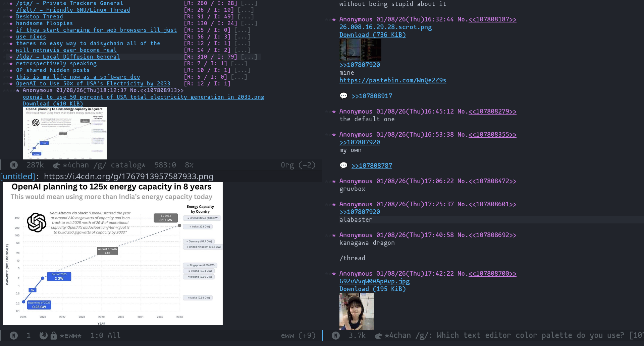
Task: Click the star bullet of post No.107808700
Action: (334, 274)
